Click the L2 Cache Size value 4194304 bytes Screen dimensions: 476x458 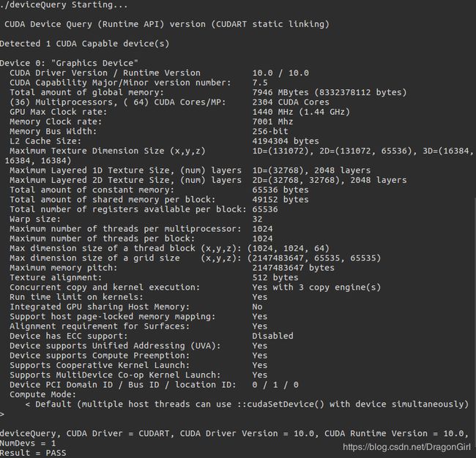coord(286,141)
